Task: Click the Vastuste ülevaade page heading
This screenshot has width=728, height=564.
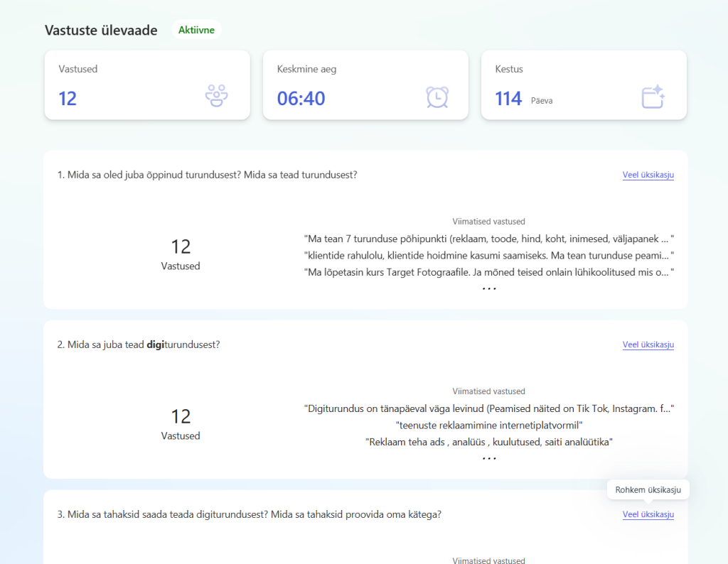Action: 101,31
